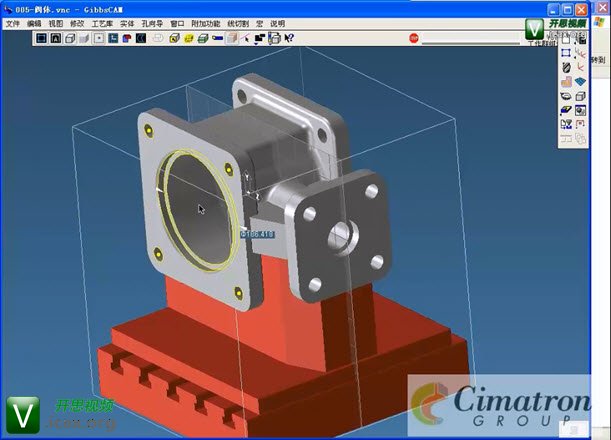Select the multi-axis coordinate palette icon

click(x=580, y=53)
